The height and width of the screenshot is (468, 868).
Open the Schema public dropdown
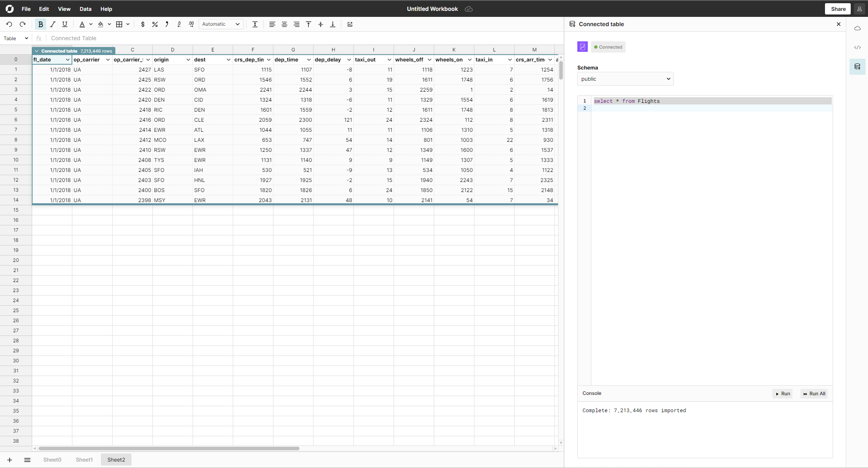point(625,79)
